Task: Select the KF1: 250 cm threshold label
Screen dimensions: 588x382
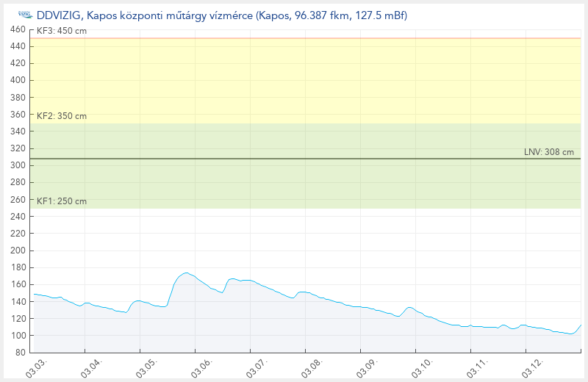Action: click(x=61, y=201)
